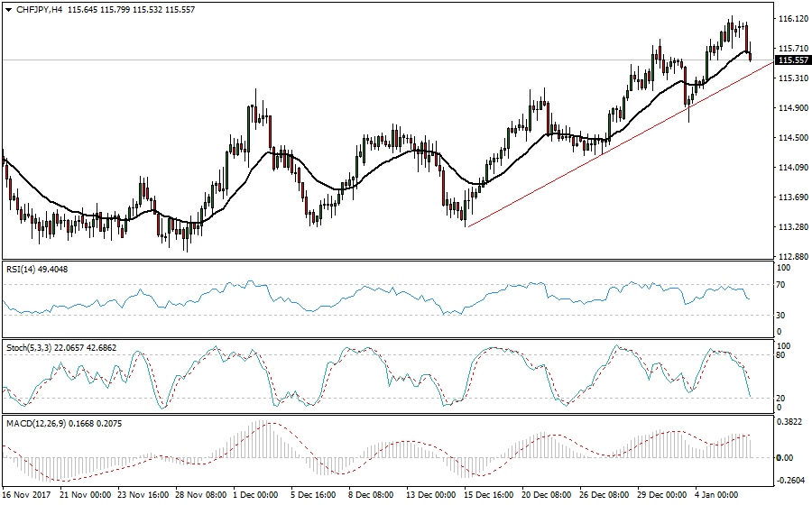Click the 114.900 price scale value
Viewport: 812px width, 505px height.
793,107
